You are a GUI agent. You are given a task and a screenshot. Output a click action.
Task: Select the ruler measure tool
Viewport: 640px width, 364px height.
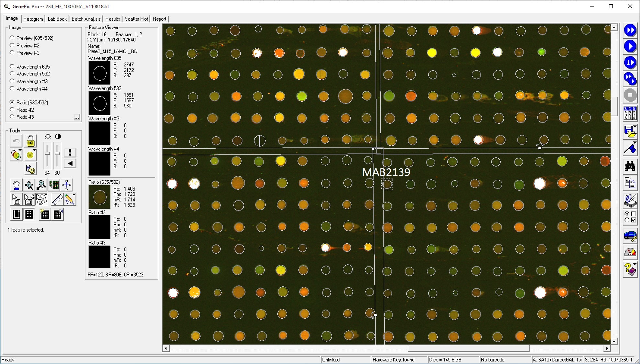[57, 200]
